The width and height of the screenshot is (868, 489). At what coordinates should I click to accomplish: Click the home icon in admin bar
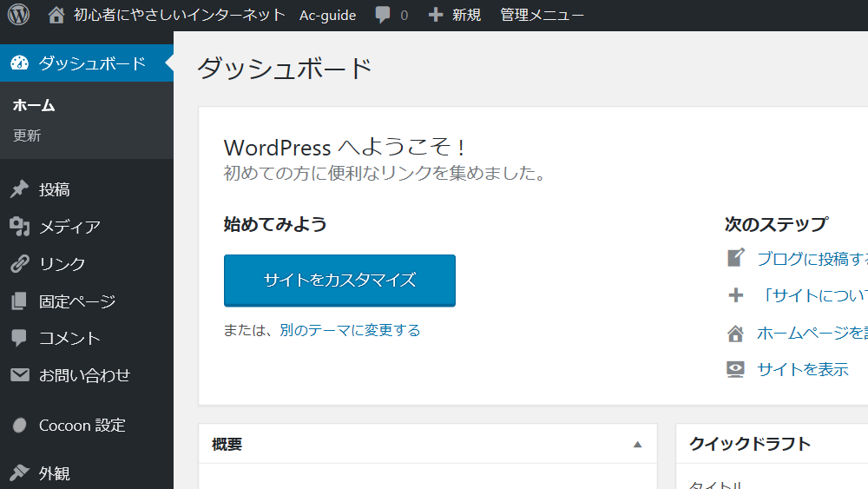point(56,15)
